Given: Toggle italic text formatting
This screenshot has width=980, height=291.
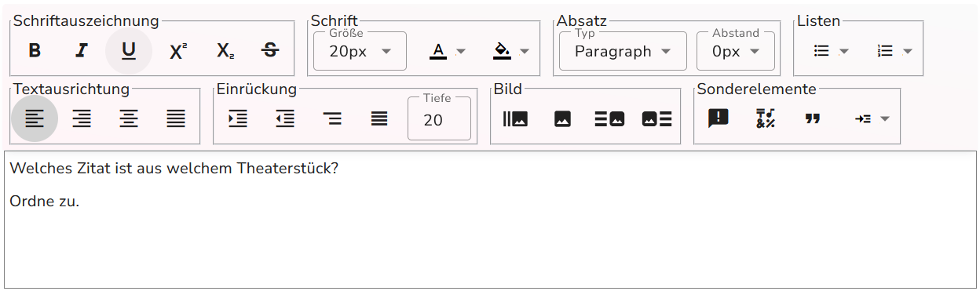Looking at the screenshot, I should [82, 51].
